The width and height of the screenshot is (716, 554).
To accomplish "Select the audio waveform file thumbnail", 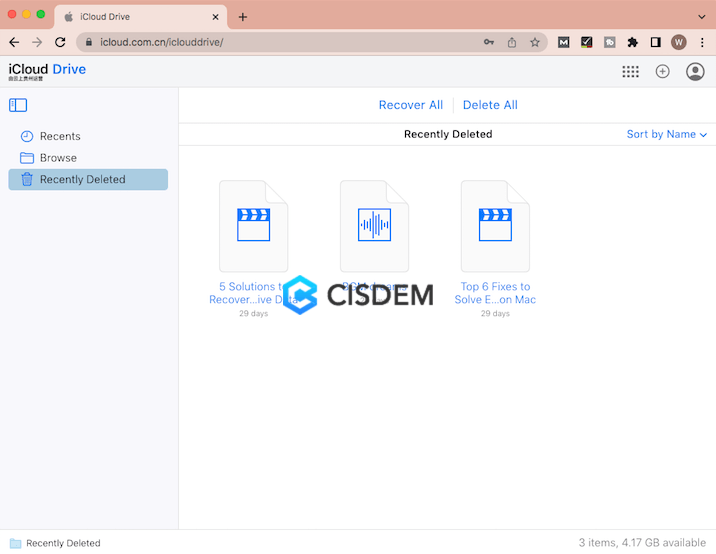I will [374, 226].
